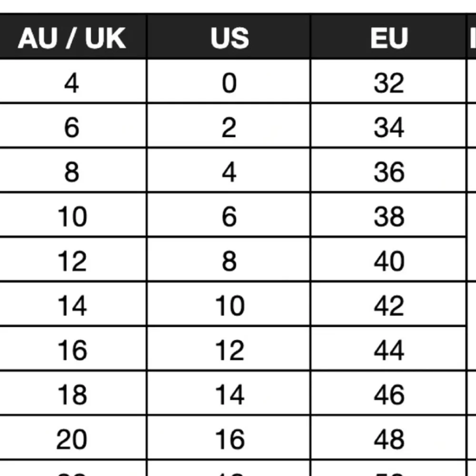Screen dimensions: 476x476
Task: Click the AU / UK column header
Action: pos(72,37)
